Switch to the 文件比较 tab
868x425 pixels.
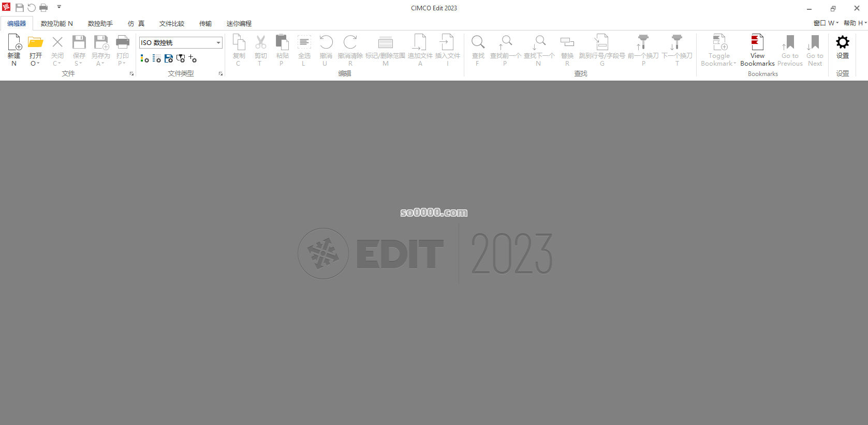[x=172, y=24]
